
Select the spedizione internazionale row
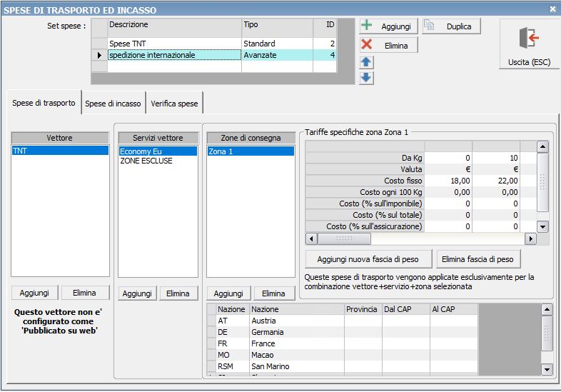213,55
